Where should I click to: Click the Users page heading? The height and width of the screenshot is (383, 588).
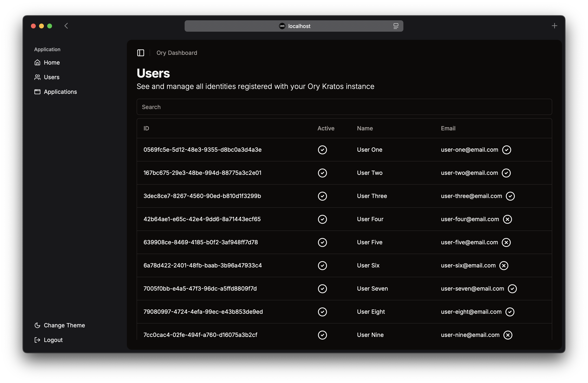pyautogui.click(x=153, y=73)
